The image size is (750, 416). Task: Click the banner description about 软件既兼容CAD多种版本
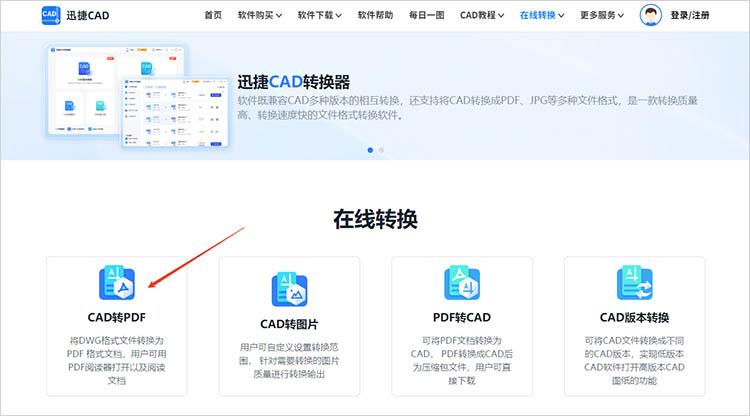coord(468,108)
